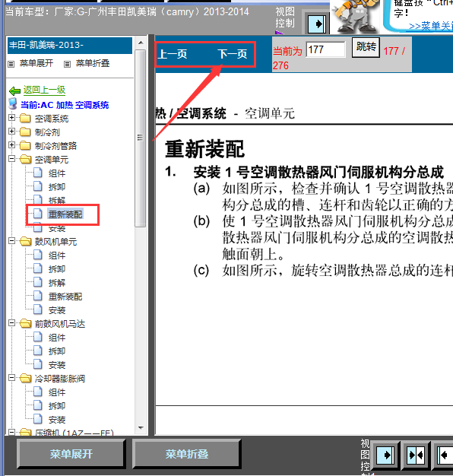
Task: Click the 菜单折叠 link at sidebar top
Action: (93, 63)
